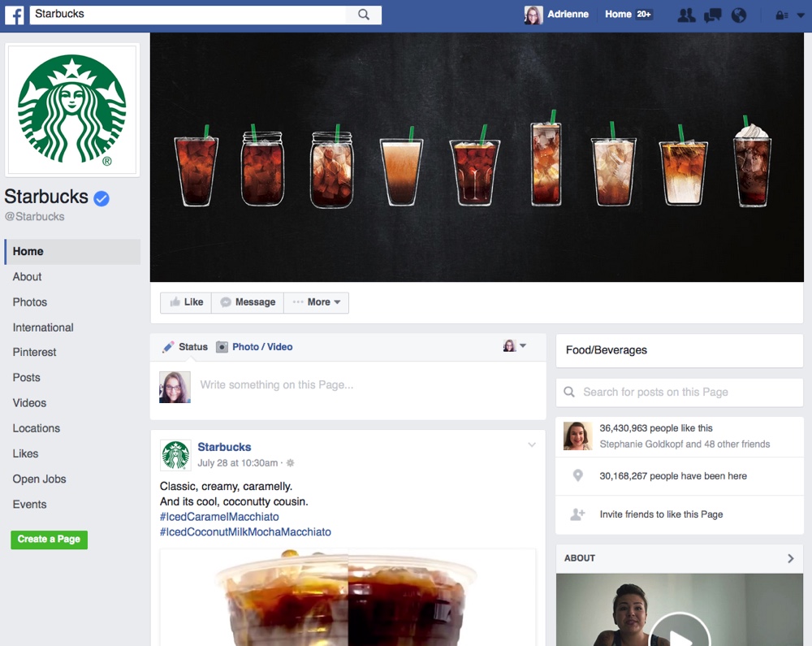The width and height of the screenshot is (812, 646).
Task: Open the post-as identity dropdown in composer
Action: point(514,346)
